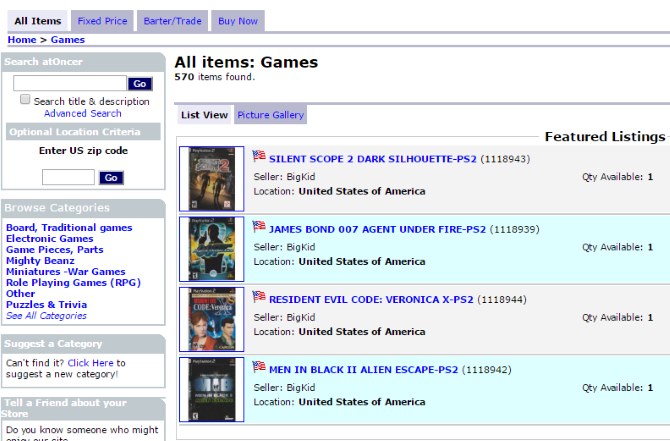Click the flag icon beside Men in Black II listing
Image resolution: width=670 pixels, height=441 pixels.
coord(259,366)
